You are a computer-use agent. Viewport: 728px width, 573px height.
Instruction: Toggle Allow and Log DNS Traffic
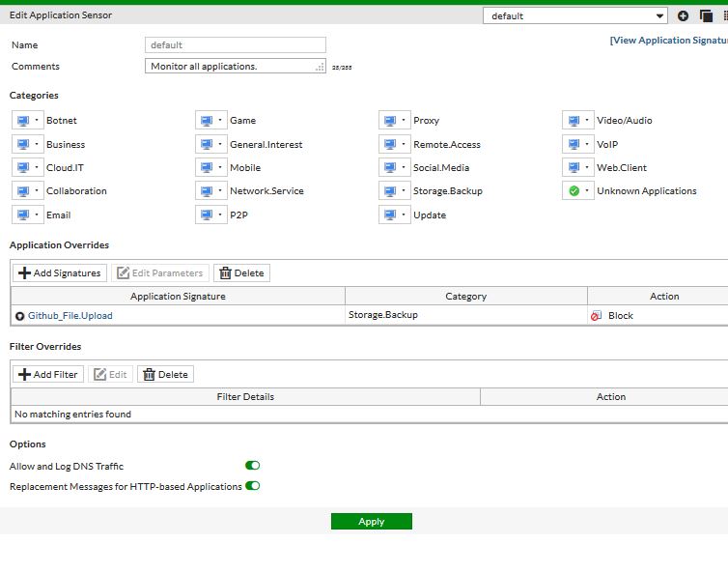coord(253,466)
